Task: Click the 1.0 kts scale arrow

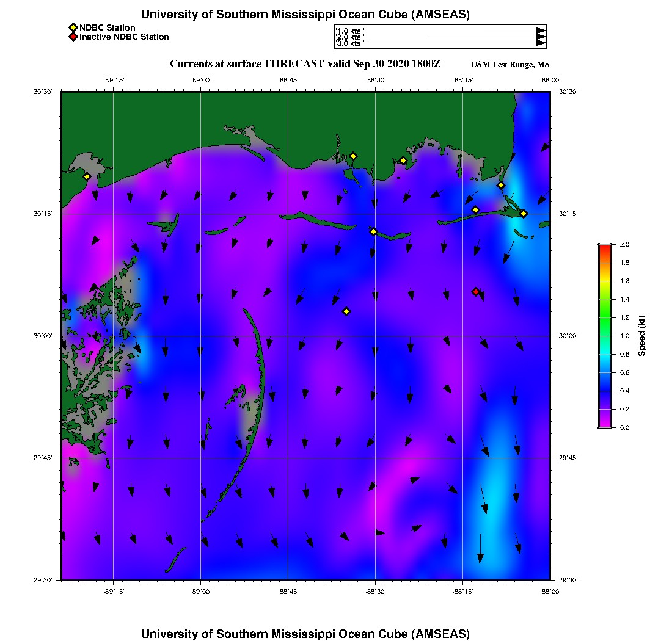Action: coord(513,30)
